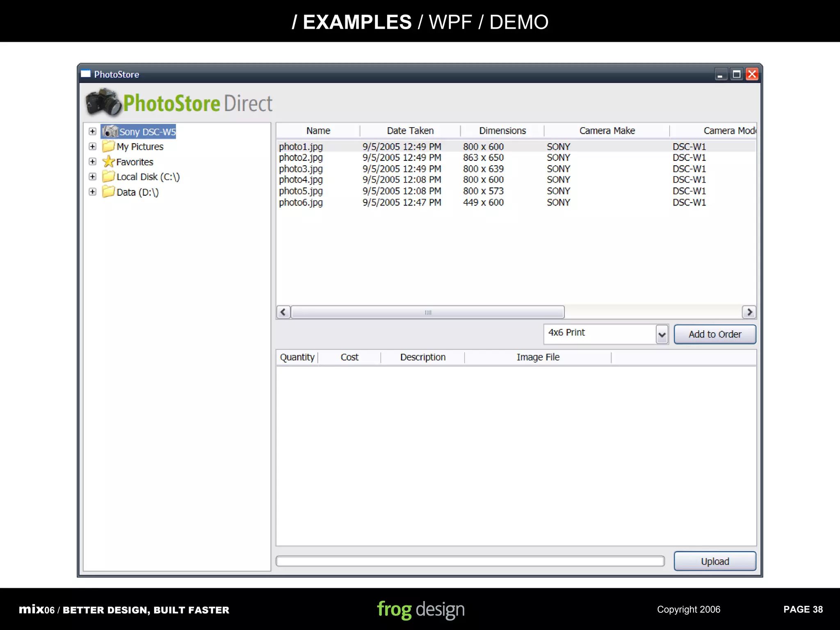
Task: Expand the Local Disk (C:\) node
Action: (x=93, y=176)
